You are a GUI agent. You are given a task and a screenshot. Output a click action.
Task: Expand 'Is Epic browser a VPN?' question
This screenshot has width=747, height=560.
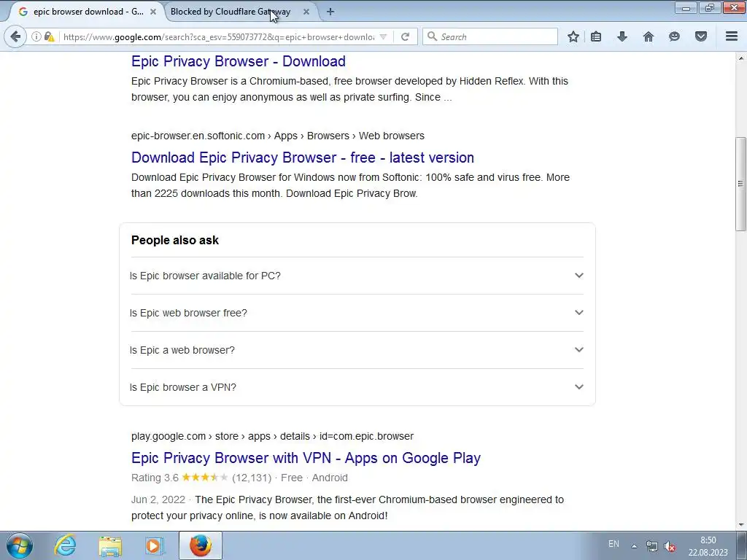357,387
